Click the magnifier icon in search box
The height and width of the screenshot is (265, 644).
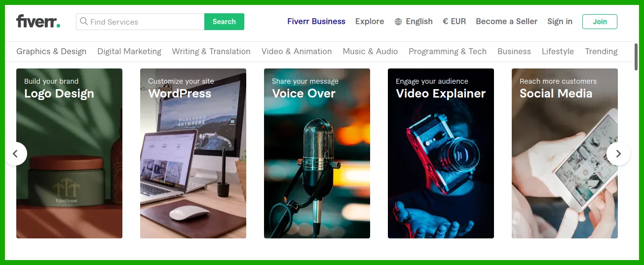(84, 22)
